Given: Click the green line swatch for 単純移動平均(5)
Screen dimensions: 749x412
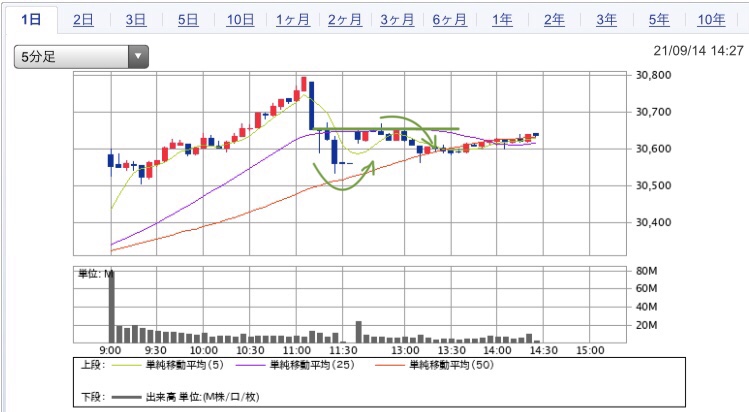Looking at the screenshot, I should (x=125, y=366).
